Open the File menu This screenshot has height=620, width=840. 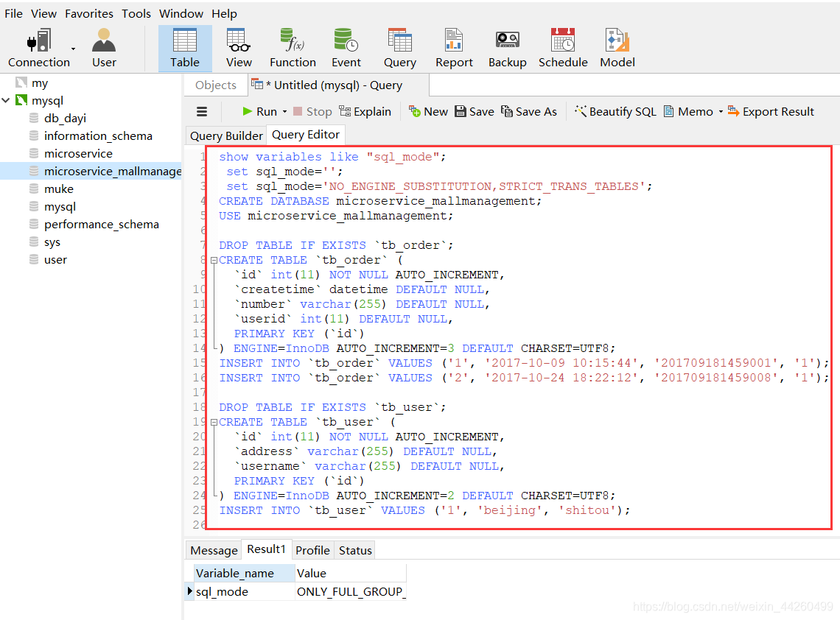[13, 13]
